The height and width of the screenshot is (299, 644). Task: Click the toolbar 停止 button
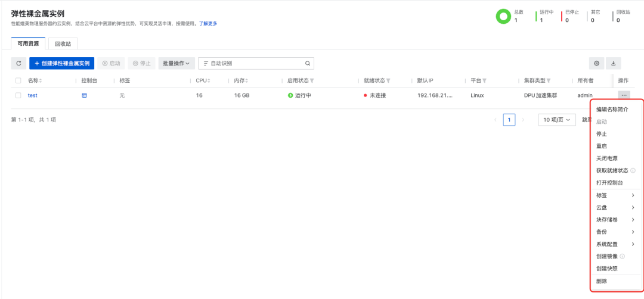[x=142, y=64]
